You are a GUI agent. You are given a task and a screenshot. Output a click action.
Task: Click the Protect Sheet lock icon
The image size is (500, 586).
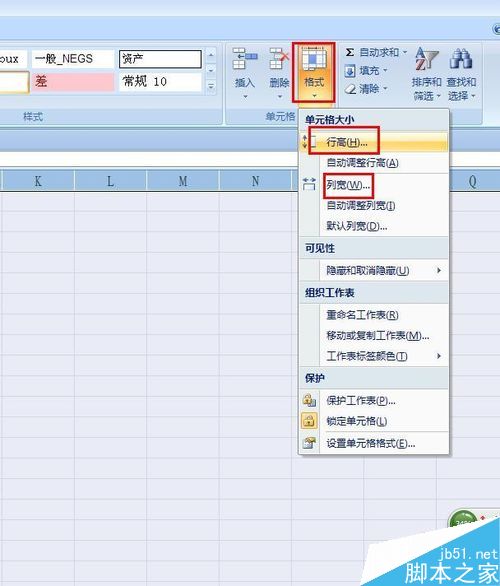click(x=309, y=400)
